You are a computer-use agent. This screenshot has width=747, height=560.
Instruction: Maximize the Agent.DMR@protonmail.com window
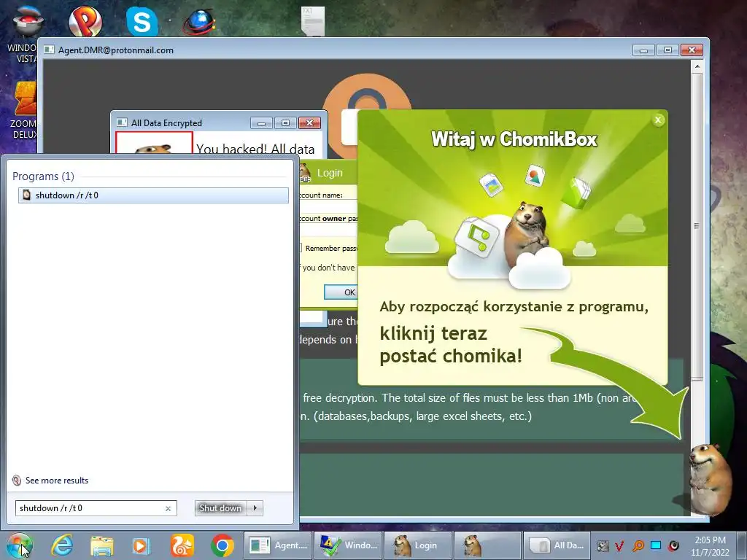[667, 50]
